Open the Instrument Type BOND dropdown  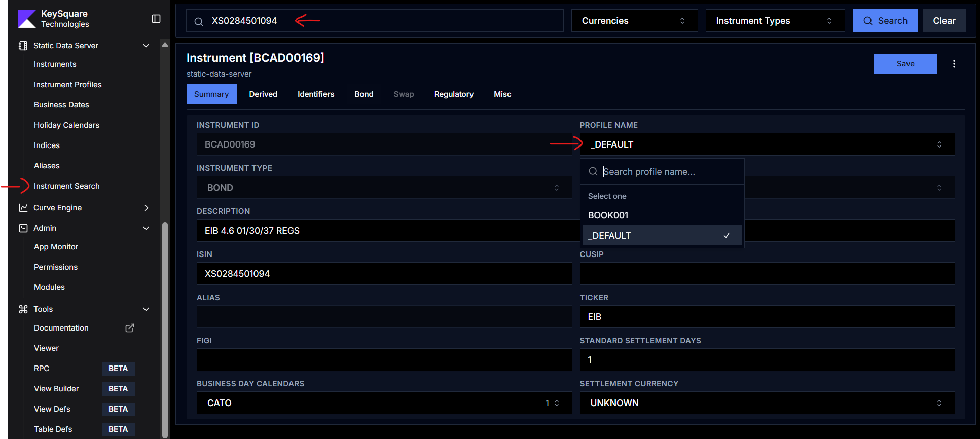[x=384, y=188]
